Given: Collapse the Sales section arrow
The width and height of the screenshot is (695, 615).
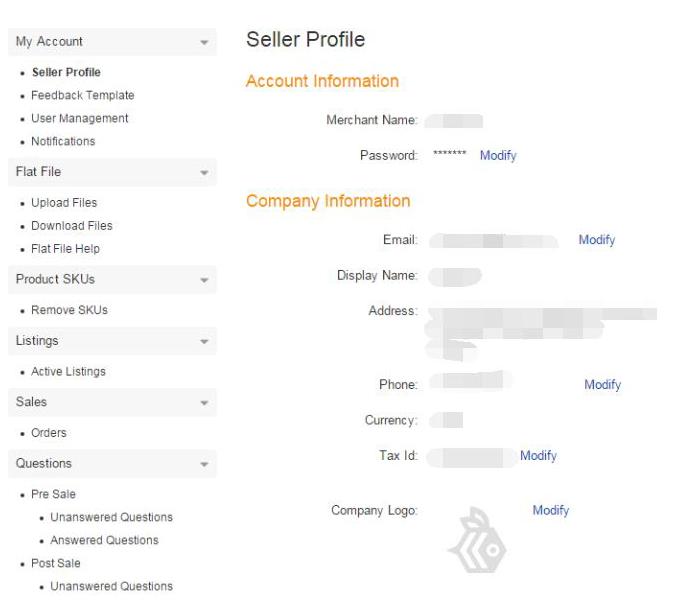Looking at the screenshot, I should tap(204, 403).
